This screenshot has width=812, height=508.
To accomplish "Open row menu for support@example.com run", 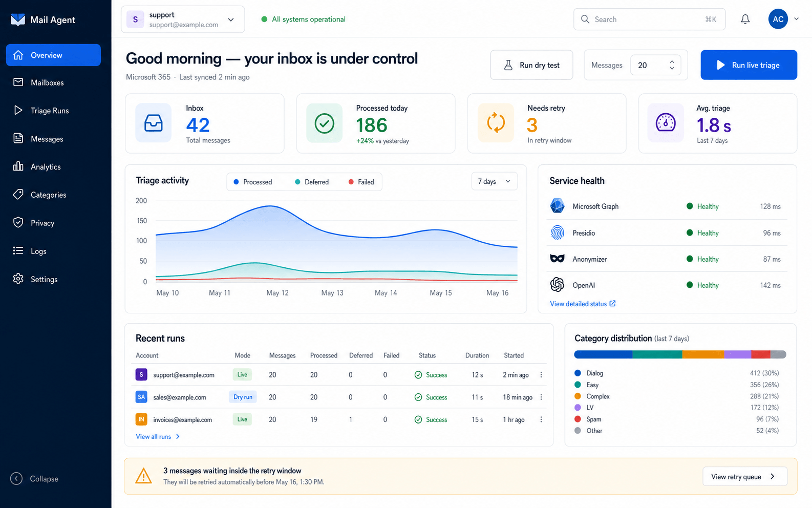I will [541, 375].
